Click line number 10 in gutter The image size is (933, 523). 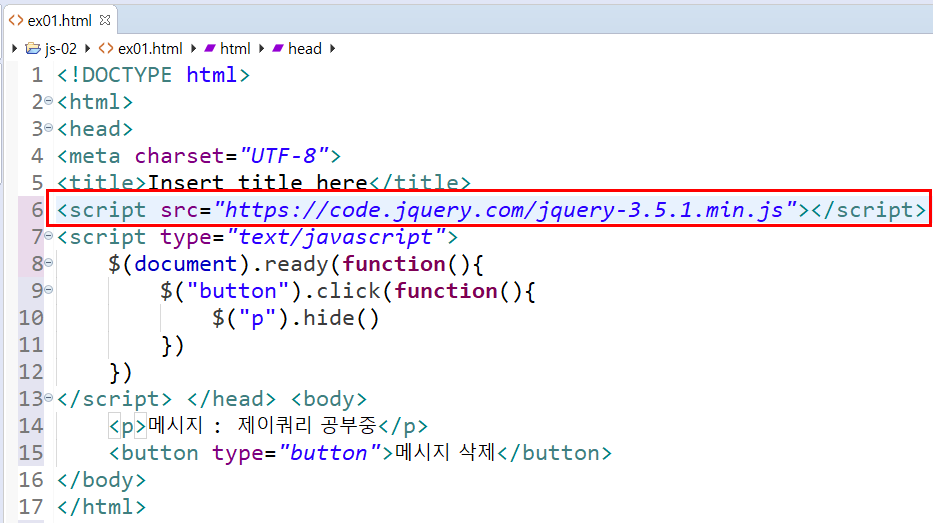point(31,318)
